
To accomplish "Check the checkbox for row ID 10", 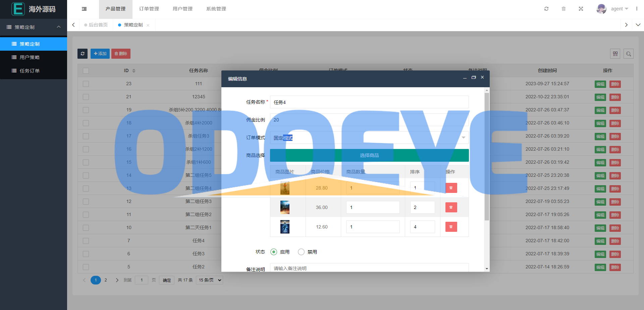I will click(86, 228).
